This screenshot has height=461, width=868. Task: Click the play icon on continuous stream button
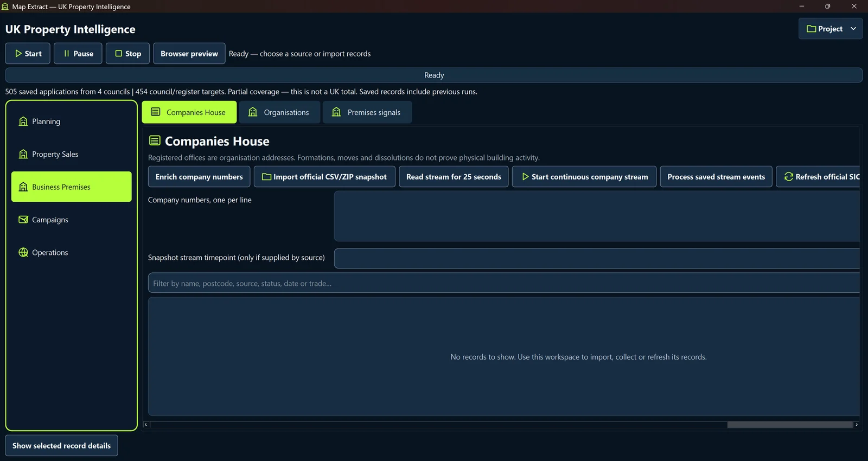tap(525, 177)
